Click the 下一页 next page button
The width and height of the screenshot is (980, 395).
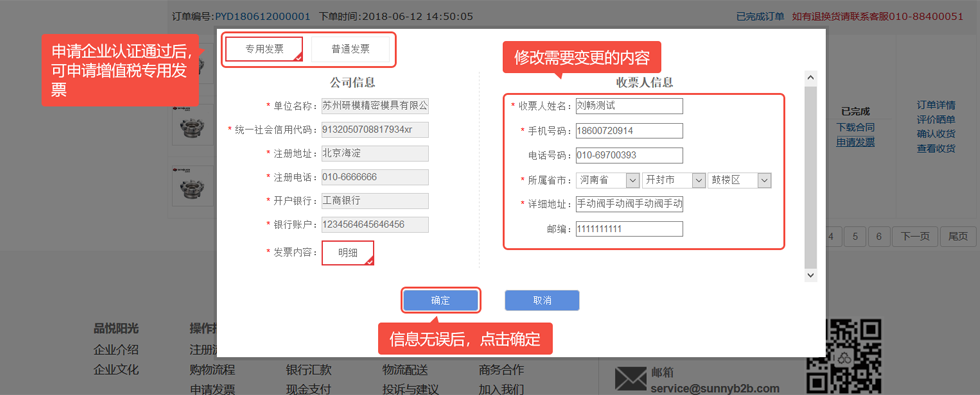[915, 236]
